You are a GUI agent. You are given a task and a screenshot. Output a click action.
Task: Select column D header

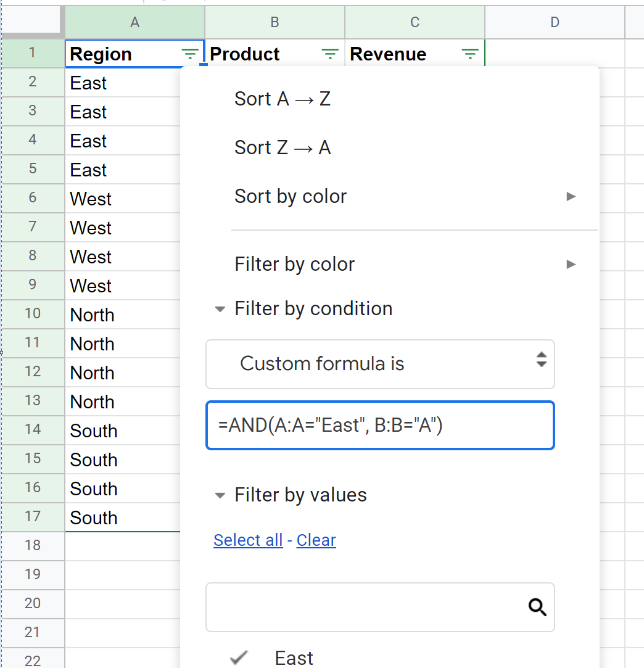tap(555, 23)
